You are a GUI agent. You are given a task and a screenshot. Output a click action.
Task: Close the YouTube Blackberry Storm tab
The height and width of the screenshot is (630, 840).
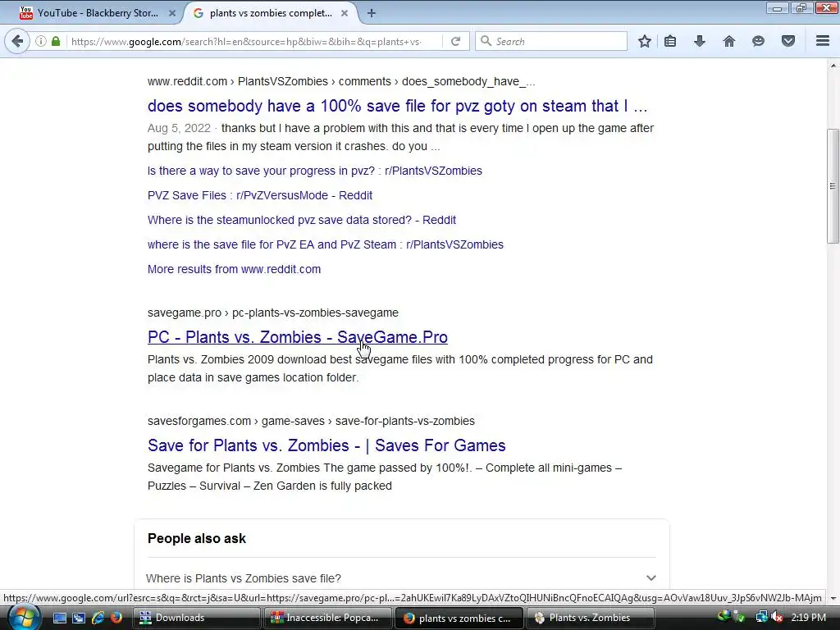coord(172,13)
